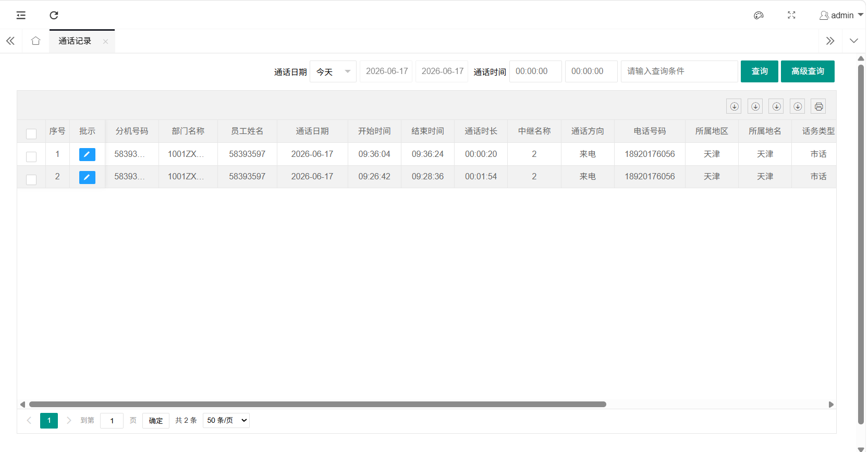Expand the tab options chevron
Image resolution: width=868 pixels, height=452 pixels.
pyautogui.click(x=853, y=41)
